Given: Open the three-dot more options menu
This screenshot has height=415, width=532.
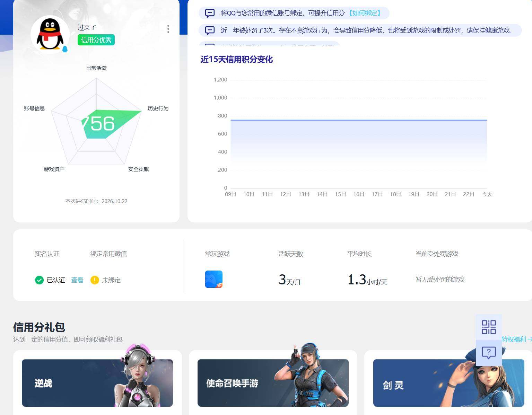Looking at the screenshot, I should tap(168, 29).
